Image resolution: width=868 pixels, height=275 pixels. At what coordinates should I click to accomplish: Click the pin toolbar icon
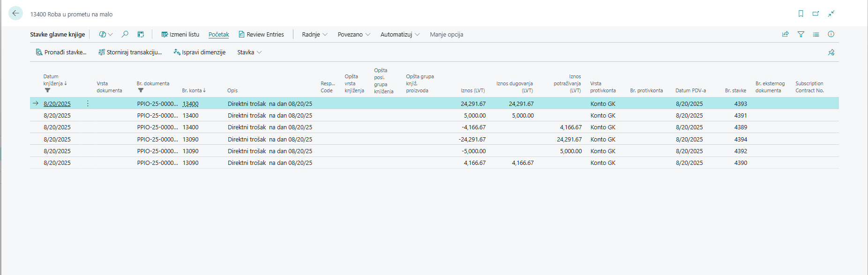(831, 52)
